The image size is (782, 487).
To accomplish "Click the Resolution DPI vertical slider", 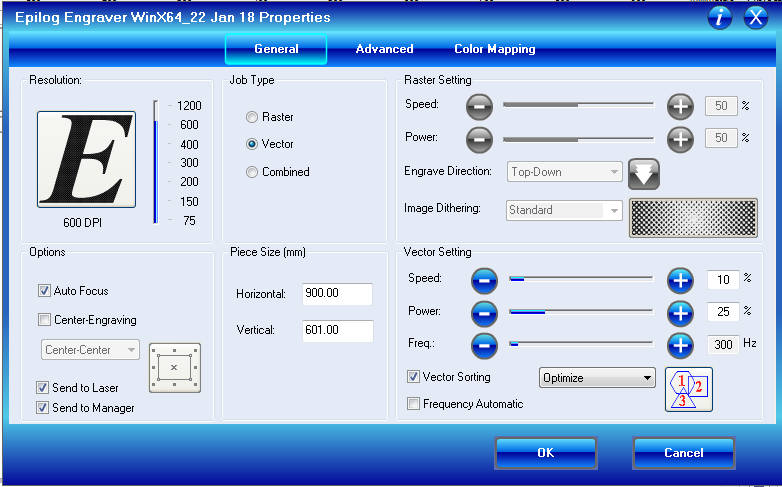I will [156, 162].
